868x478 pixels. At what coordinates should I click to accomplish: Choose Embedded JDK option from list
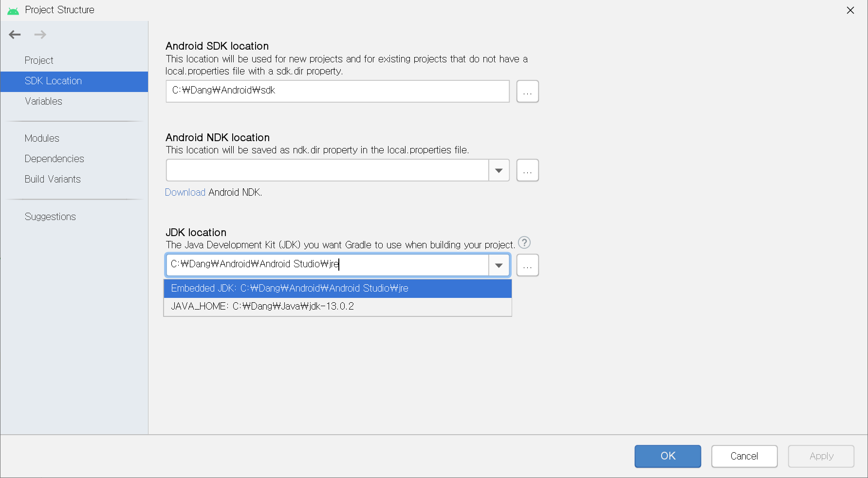click(337, 288)
